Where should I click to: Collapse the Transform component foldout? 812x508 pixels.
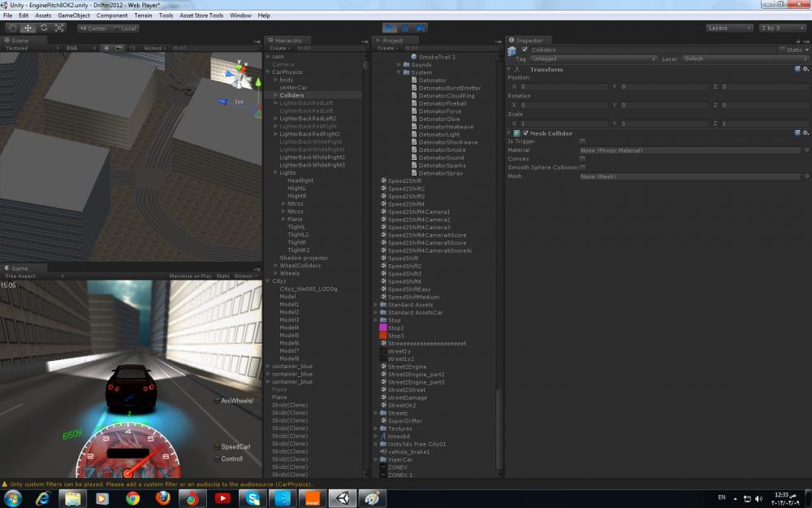coord(509,69)
